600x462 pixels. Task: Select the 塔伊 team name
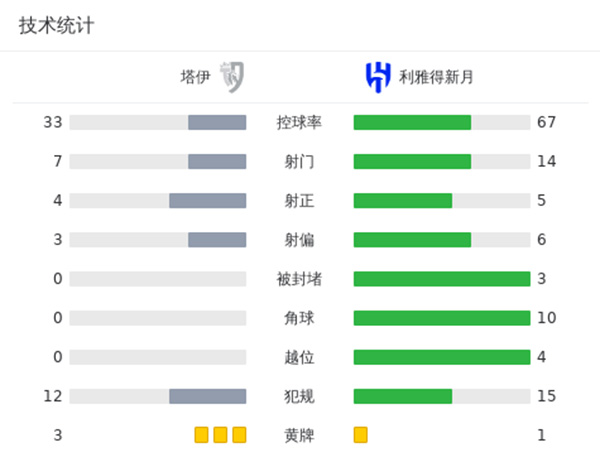195,76
